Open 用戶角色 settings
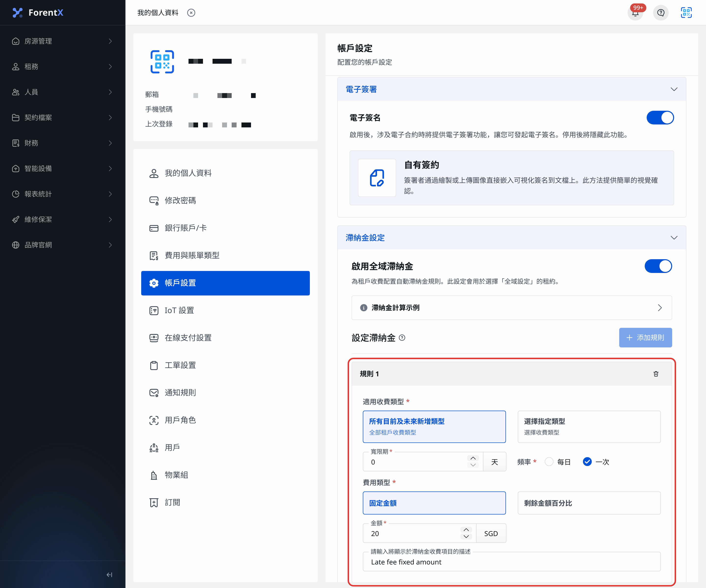The image size is (706, 588). point(225,420)
